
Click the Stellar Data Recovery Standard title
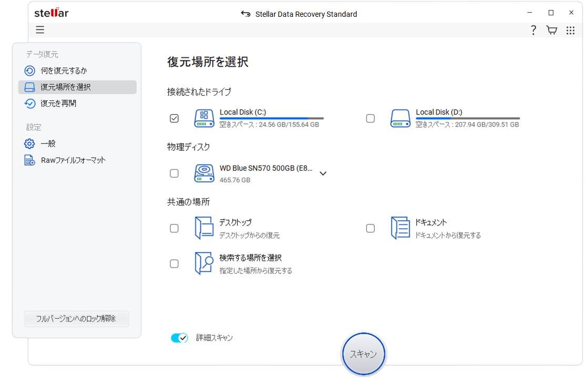[306, 14]
